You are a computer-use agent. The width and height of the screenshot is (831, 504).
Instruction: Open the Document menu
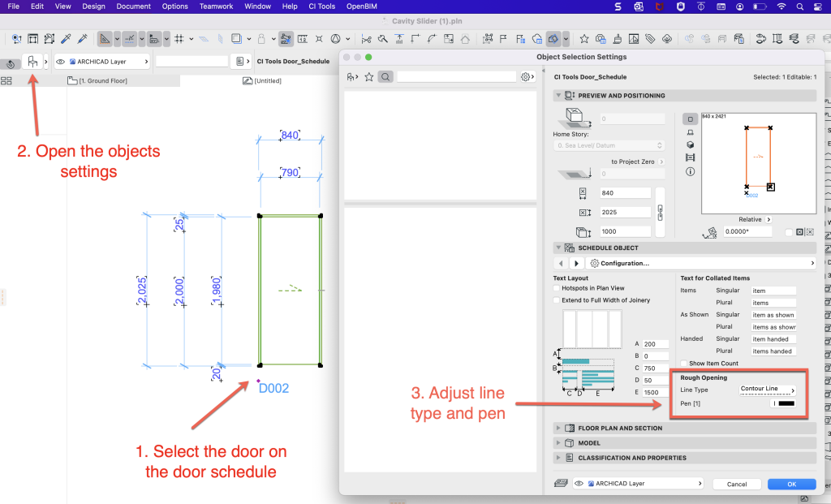(x=134, y=6)
